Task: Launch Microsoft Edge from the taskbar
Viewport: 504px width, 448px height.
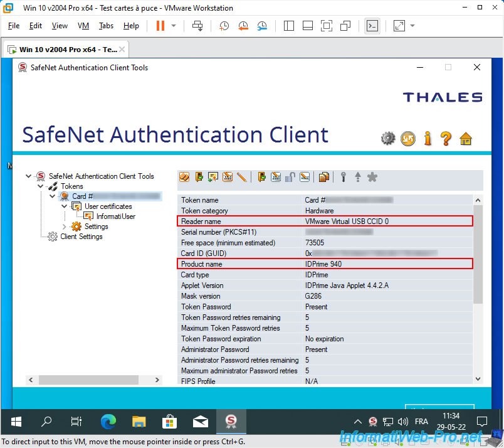Action: [x=108, y=421]
